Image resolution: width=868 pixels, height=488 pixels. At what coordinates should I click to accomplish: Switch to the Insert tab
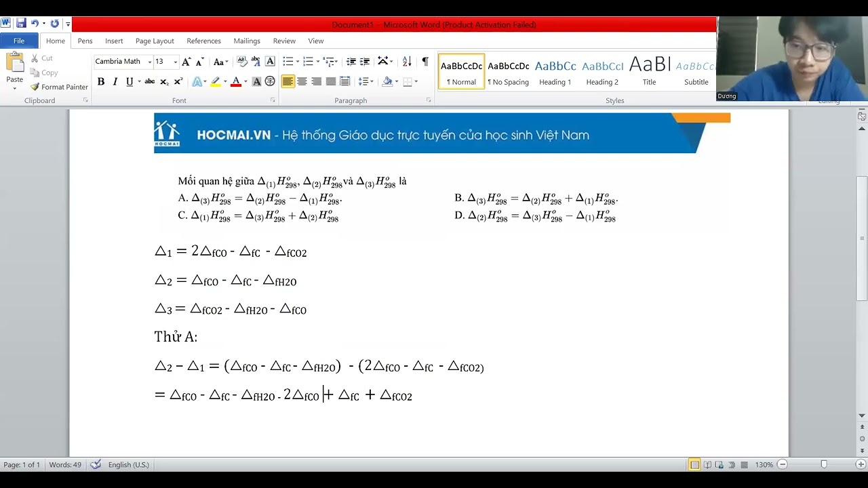point(114,41)
